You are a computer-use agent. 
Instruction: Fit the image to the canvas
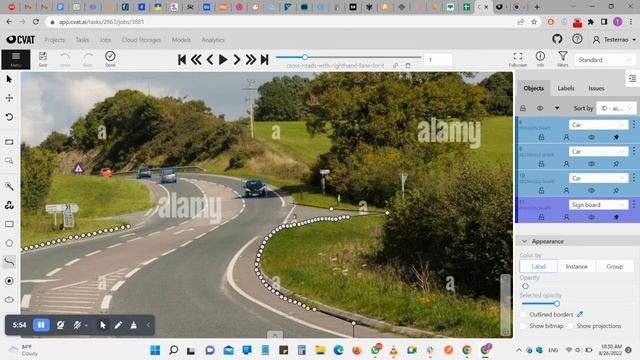[9, 142]
